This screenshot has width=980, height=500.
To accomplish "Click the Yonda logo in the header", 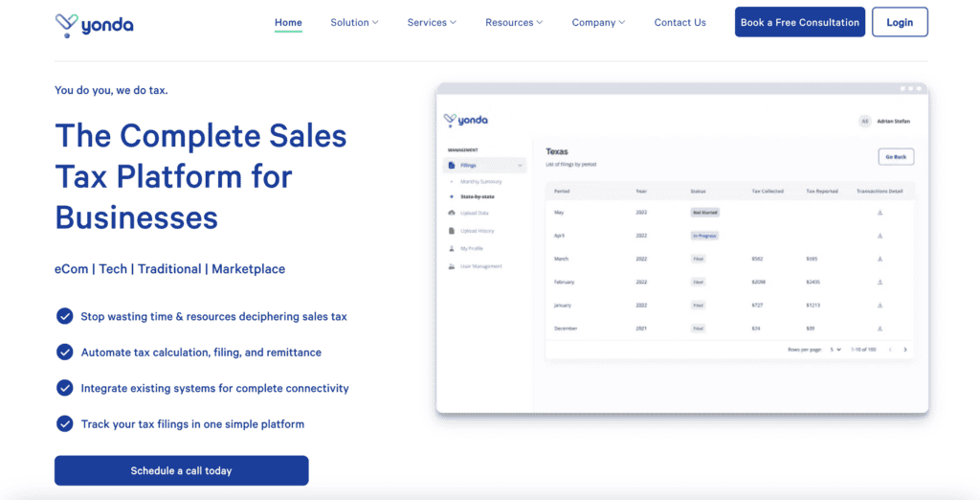I will pyautogui.click(x=94, y=23).
